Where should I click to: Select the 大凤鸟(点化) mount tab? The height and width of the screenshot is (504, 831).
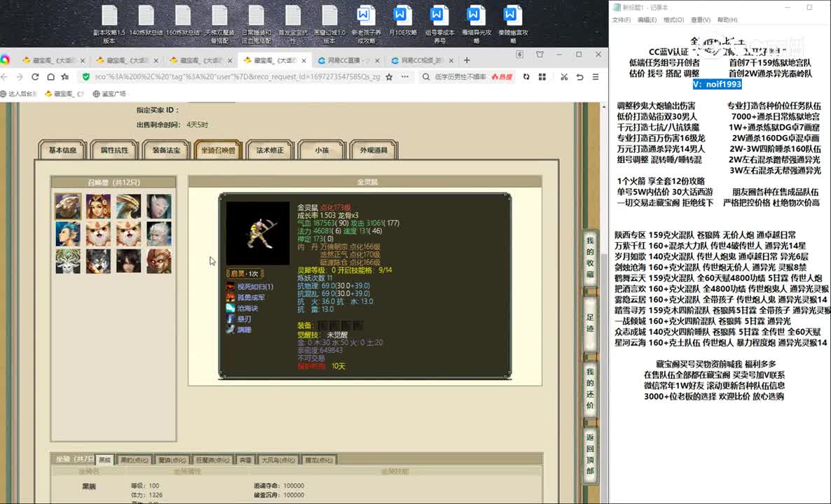pyautogui.click(x=278, y=459)
